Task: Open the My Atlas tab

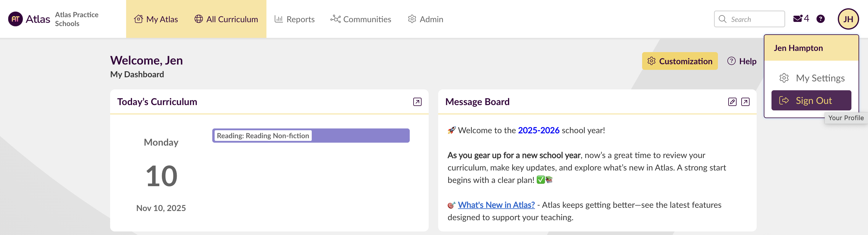Action: click(156, 19)
